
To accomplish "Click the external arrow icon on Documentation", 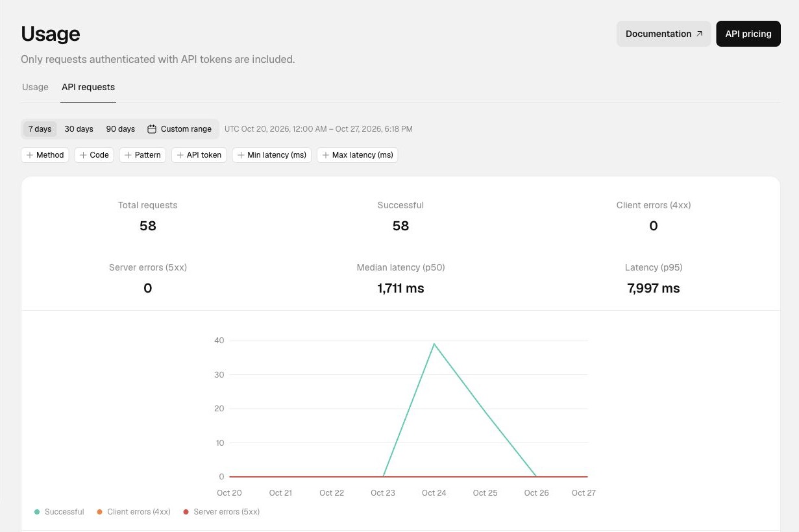I will tap(699, 34).
